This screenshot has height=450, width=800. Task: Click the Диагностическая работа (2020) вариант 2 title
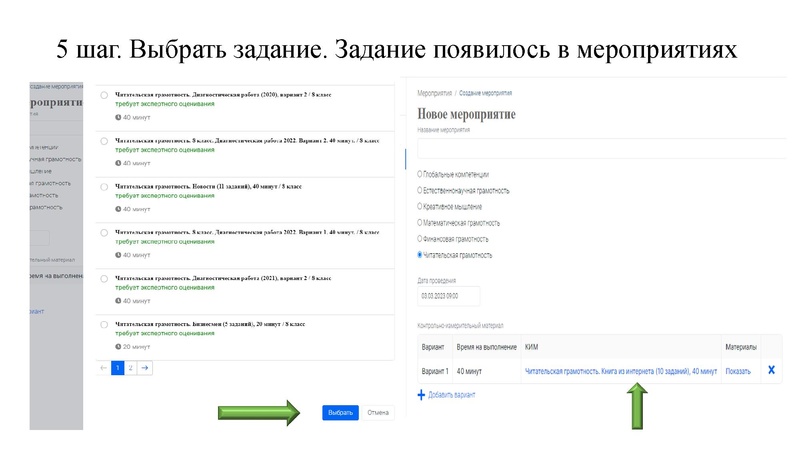tap(223, 94)
